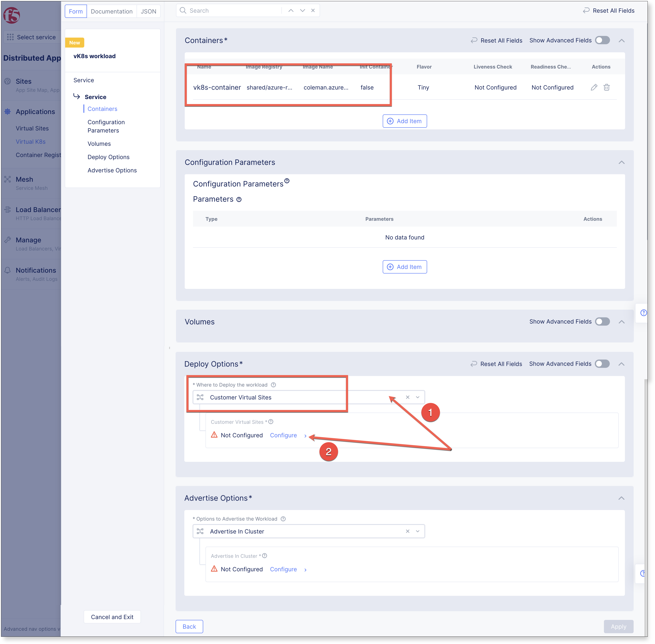Click the Applications gear icon in sidebar
655x644 pixels.
click(x=7, y=111)
